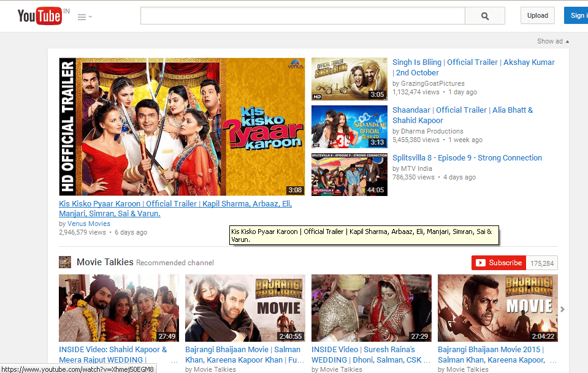Open the Venus Movies channel link
This screenshot has width=588, height=373.
(89, 224)
